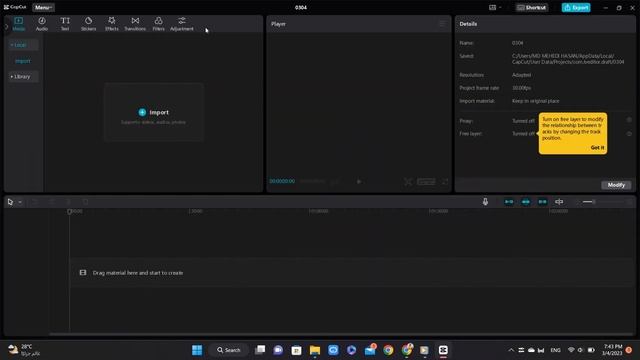Click the Drag material here track
This screenshot has height=360, width=640.
pos(353,273)
